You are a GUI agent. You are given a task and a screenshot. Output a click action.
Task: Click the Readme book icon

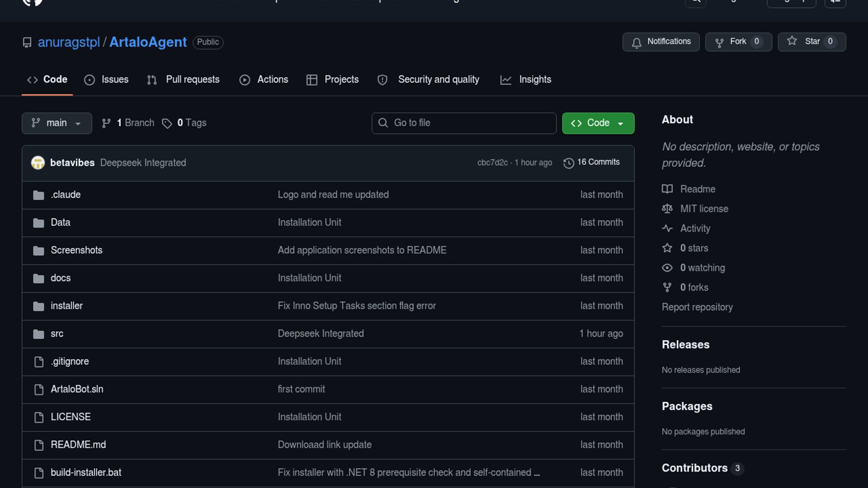point(667,189)
